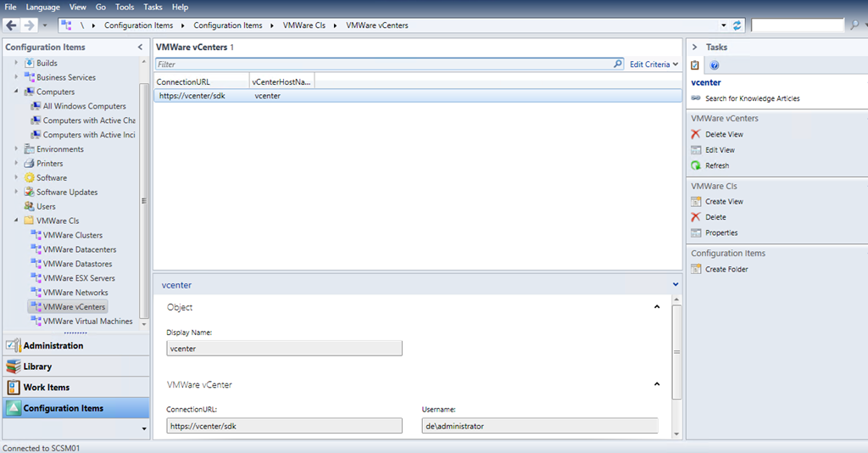Click the blue help icon in Tasks pane
868x453 pixels.
pyautogui.click(x=715, y=65)
